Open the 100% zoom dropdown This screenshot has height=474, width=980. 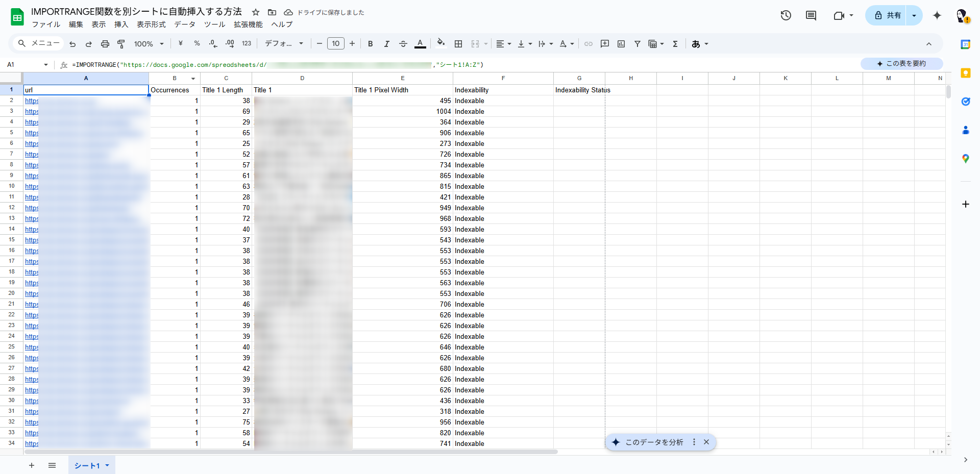point(149,44)
